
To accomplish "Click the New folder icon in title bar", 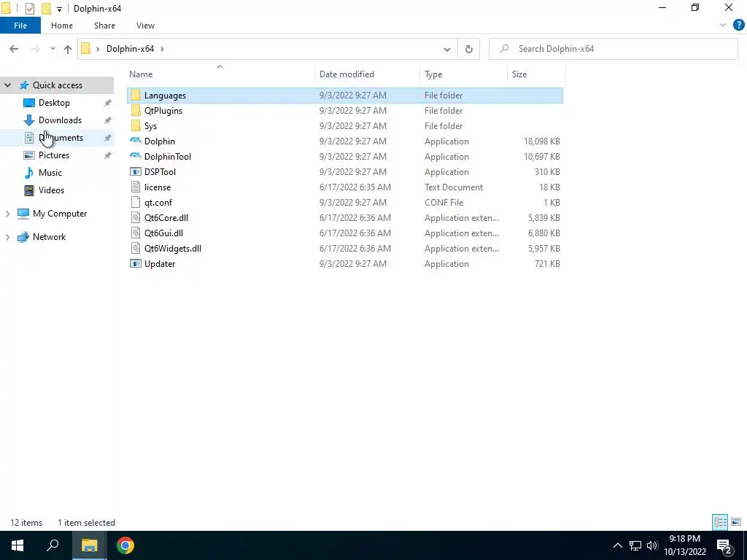I will click(x=46, y=9).
